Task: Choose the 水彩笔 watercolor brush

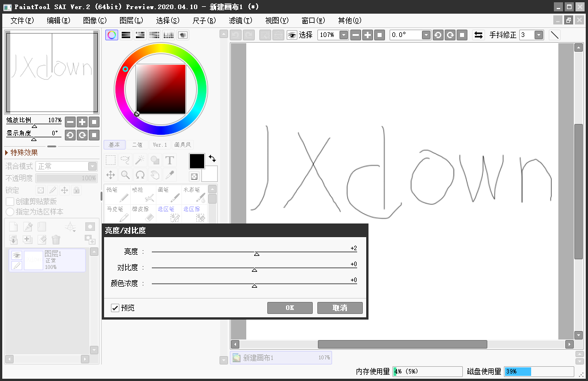Action: pyautogui.click(x=194, y=194)
